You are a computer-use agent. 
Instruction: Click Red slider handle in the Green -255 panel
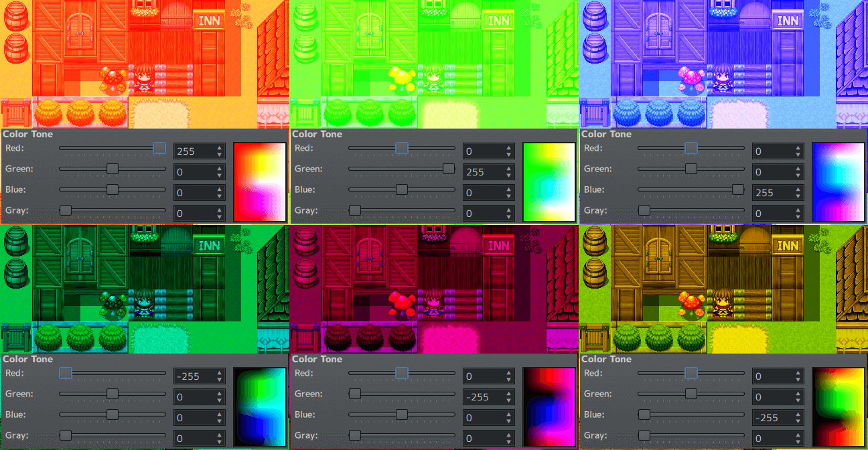coord(402,373)
